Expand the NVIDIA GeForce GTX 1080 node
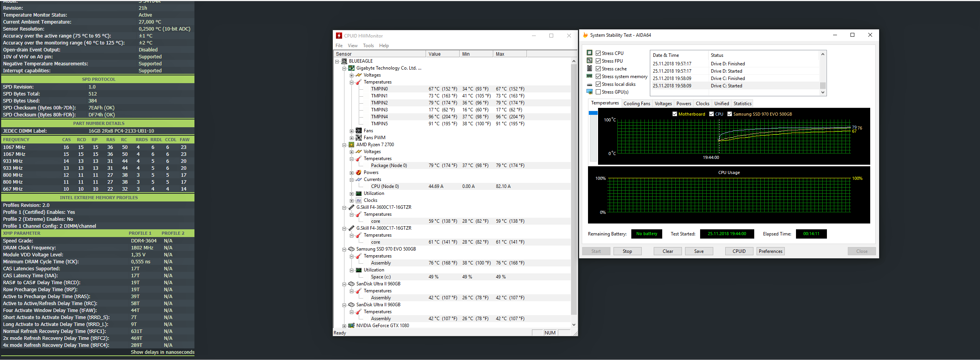 pyautogui.click(x=344, y=326)
